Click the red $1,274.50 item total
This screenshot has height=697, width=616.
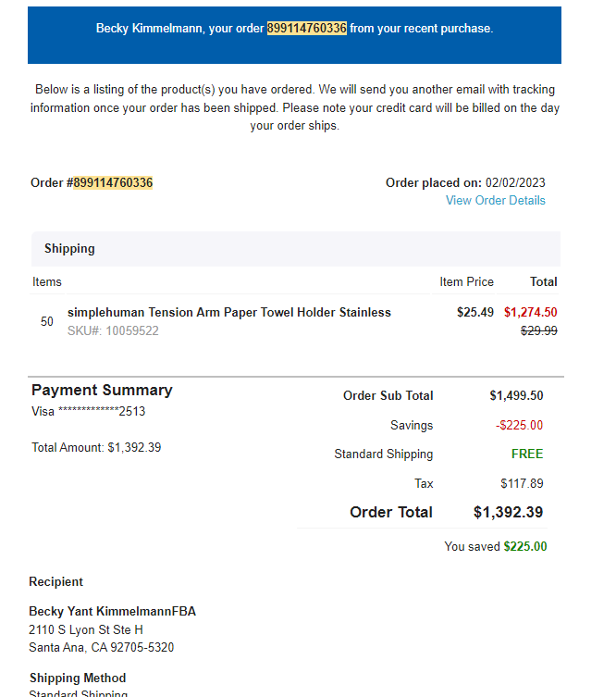coord(530,313)
